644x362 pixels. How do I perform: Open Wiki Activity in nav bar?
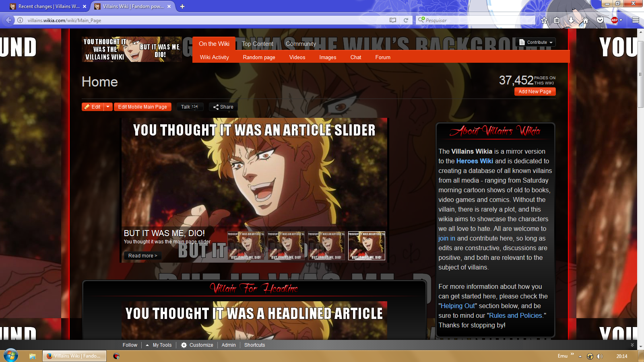click(215, 57)
